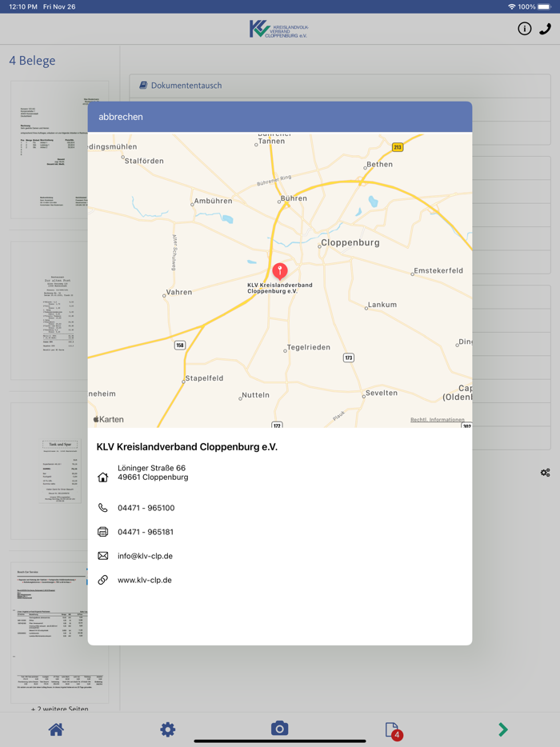Open the Dokumententausch section
Image resolution: width=560 pixels, height=747 pixels.
coord(340,86)
